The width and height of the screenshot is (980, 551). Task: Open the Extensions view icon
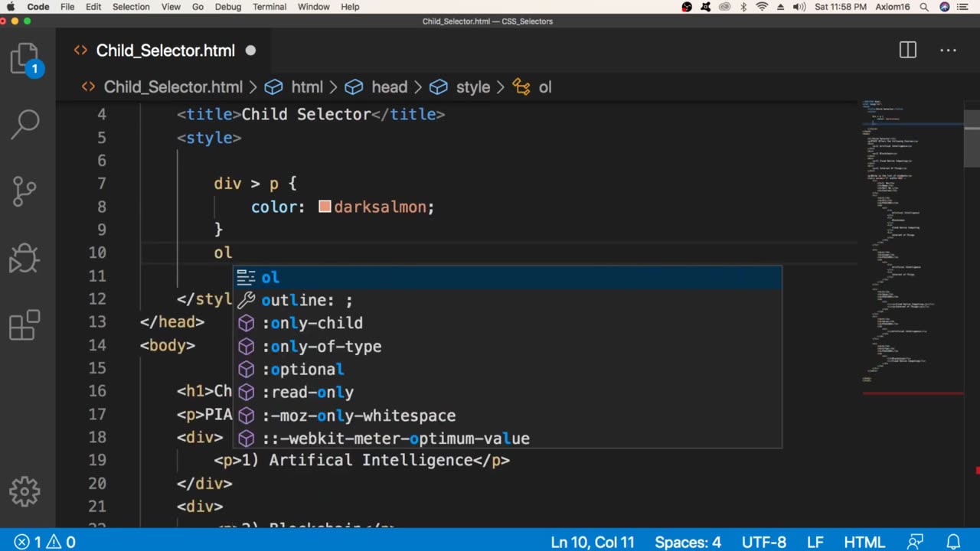(24, 324)
